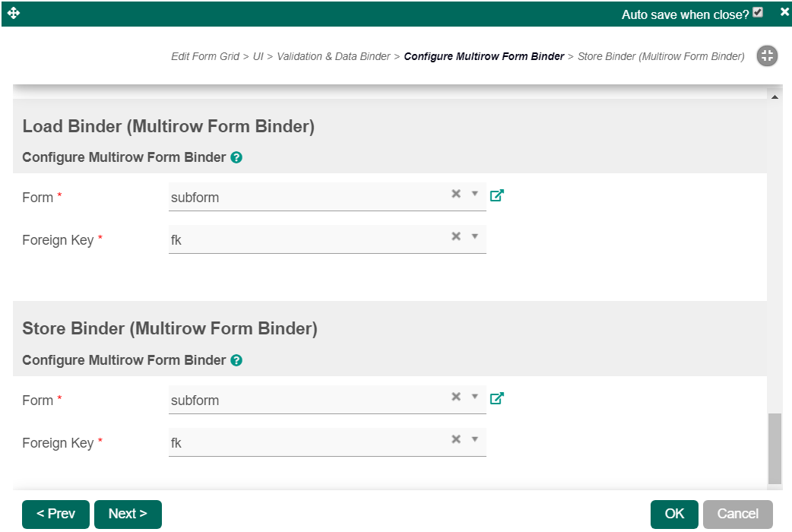The height and width of the screenshot is (532, 792).
Task: Clear the Load Binder Form selection
Action: click(x=456, y=194)
